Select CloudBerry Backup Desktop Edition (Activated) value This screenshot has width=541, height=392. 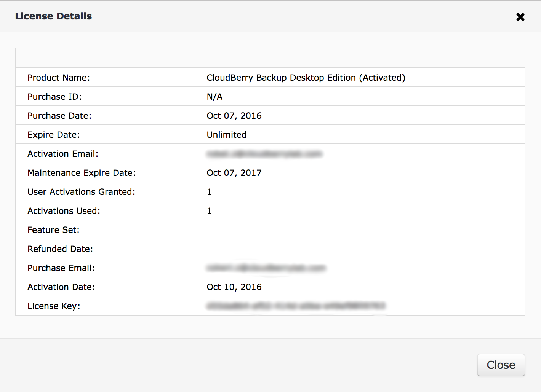306,78
